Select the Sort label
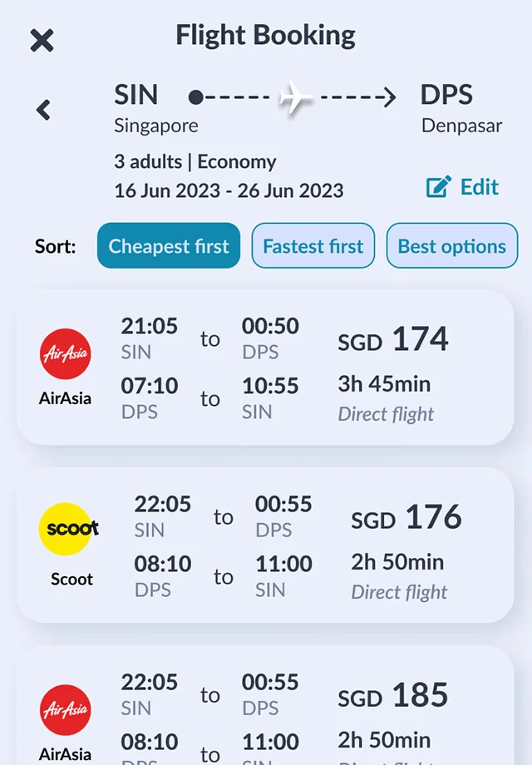 click(55, 245)
